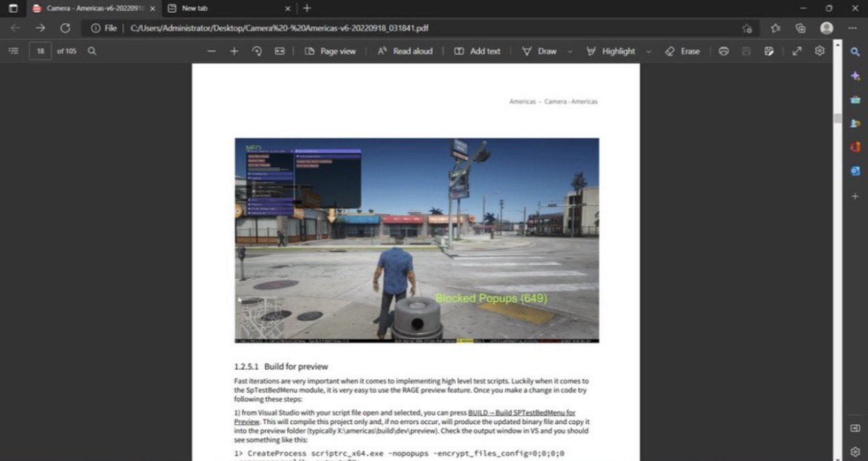Viewport: 868px width, 461px height.
Task: Close the Camera - Americas tab
Action: tap(152, 8)
